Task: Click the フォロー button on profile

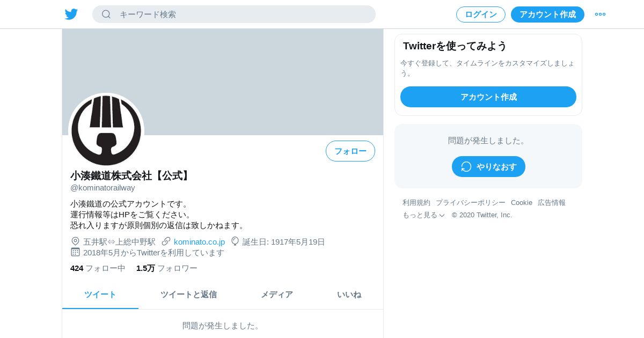Action: point(350,151)
